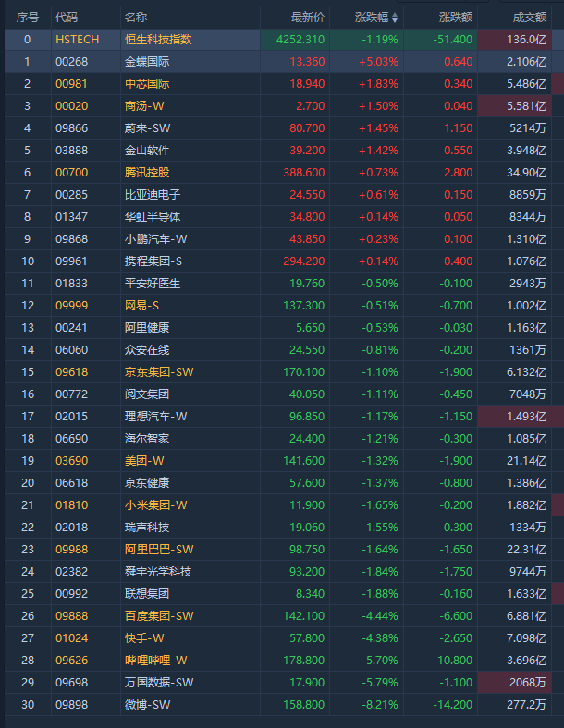
Task: Select stock 金蝶国际
Action: coord(147,62)
